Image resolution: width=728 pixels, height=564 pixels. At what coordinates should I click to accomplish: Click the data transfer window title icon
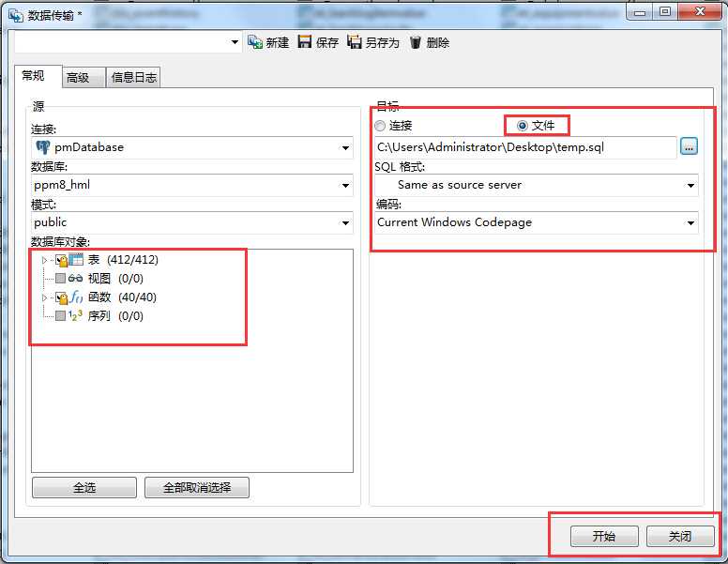point(16,15)
